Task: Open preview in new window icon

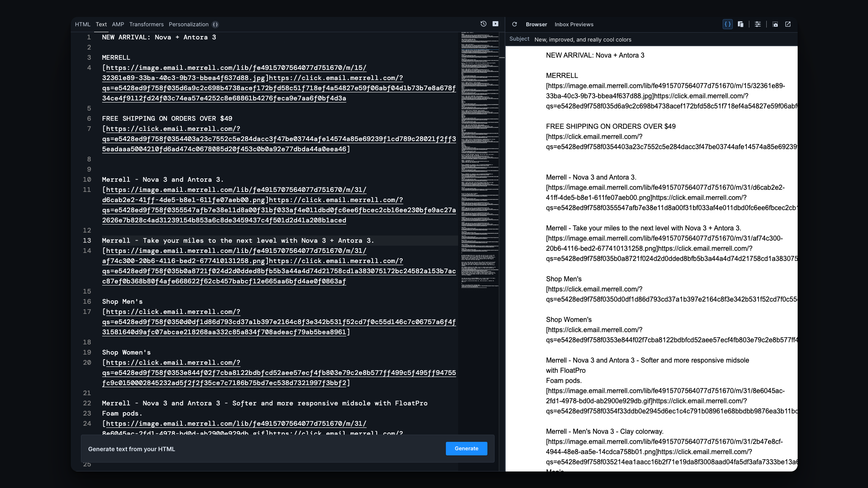Action: 788,24
